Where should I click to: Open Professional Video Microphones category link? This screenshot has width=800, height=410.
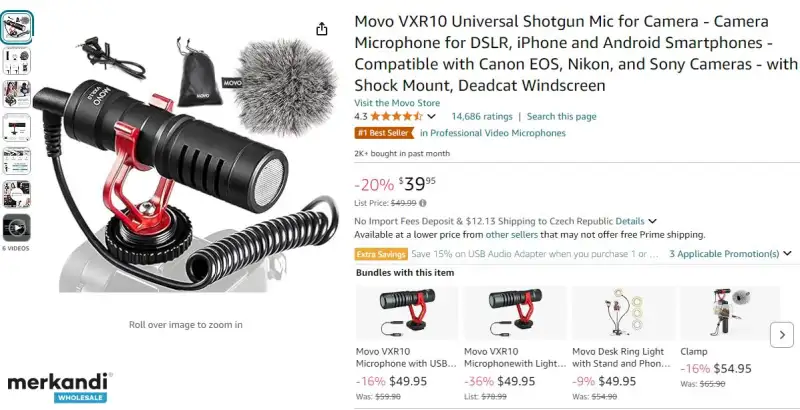click(x=492, y=133)
